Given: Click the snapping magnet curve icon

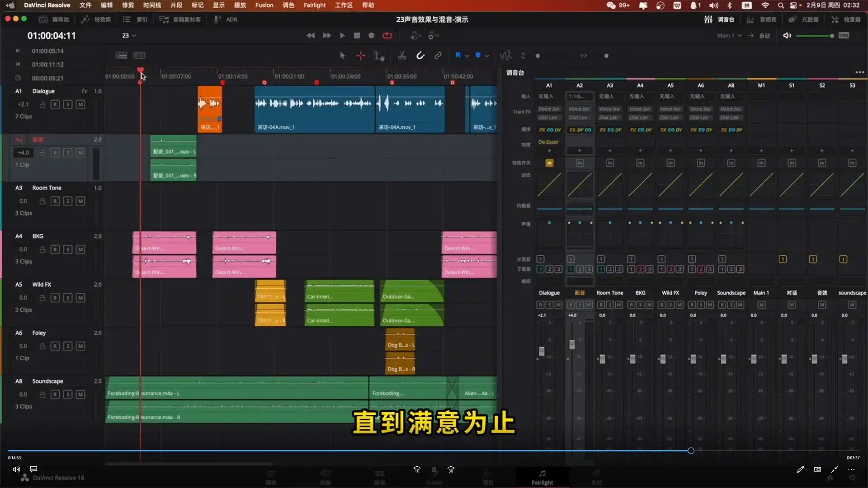Looking at the screenshot, I should pos(420,56).
